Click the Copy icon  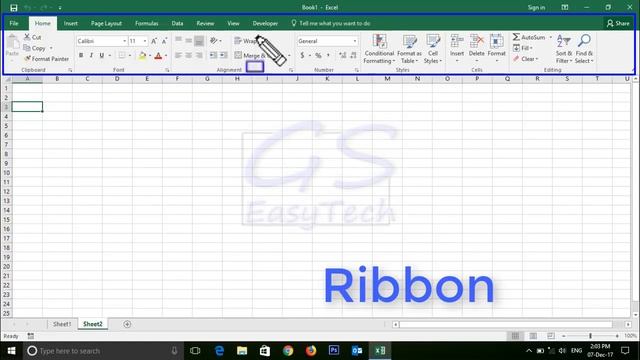coord(27,48)
